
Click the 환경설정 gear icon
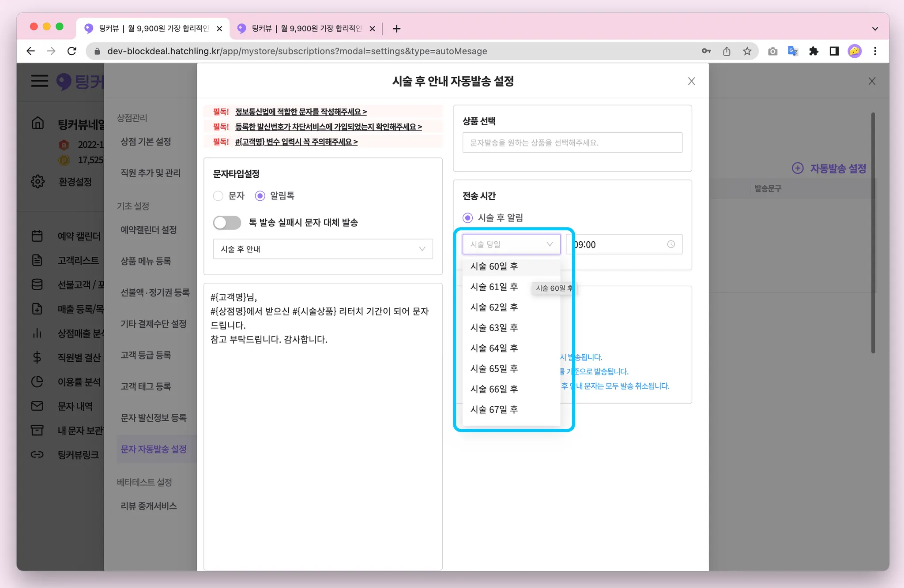click(x=38, y=181)
